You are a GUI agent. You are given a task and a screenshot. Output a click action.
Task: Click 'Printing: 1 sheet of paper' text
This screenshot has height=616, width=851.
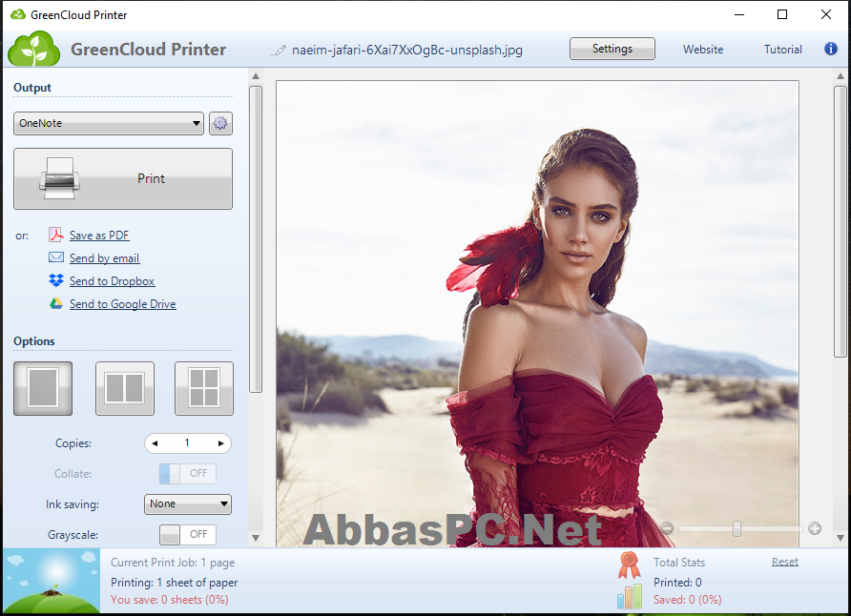click(x=175, y=583)
